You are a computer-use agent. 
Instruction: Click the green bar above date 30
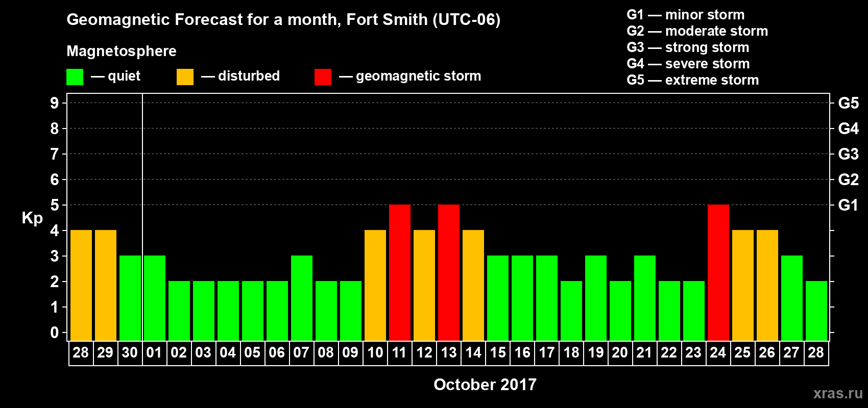pyautogui.click(x=130, y=298)
